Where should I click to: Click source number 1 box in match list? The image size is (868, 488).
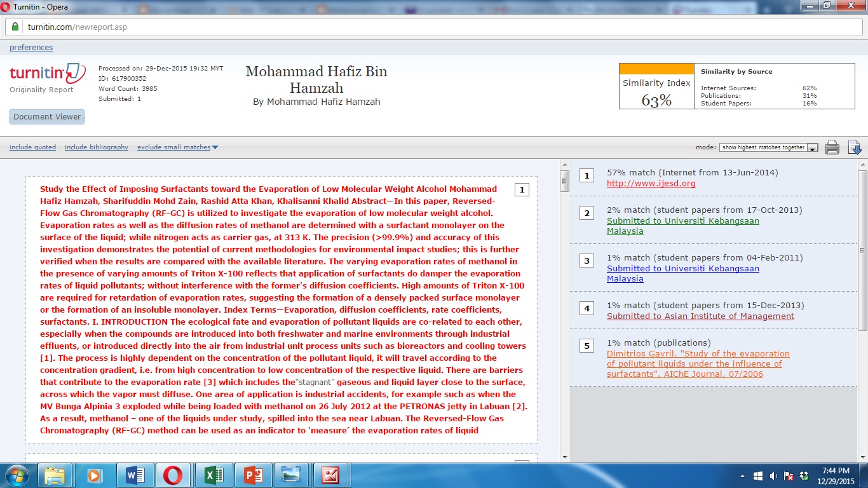[587, 176]
